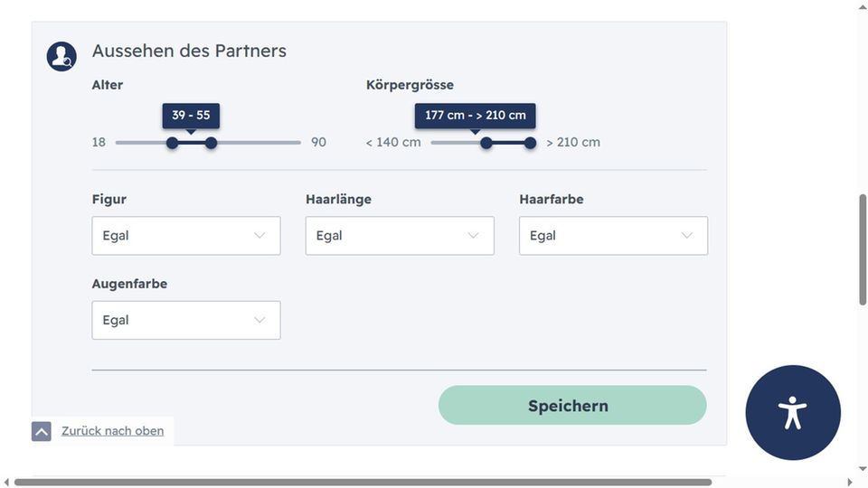Expand the Haarlänge selection box
Screen dimensions: 868x488
(x=399, y=236)
